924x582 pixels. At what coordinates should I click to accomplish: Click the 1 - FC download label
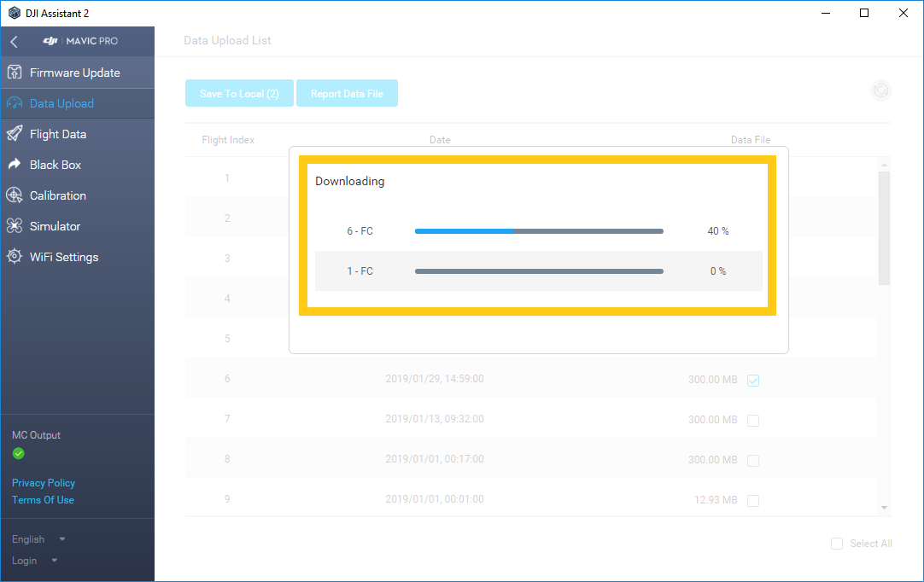(360, 271)
